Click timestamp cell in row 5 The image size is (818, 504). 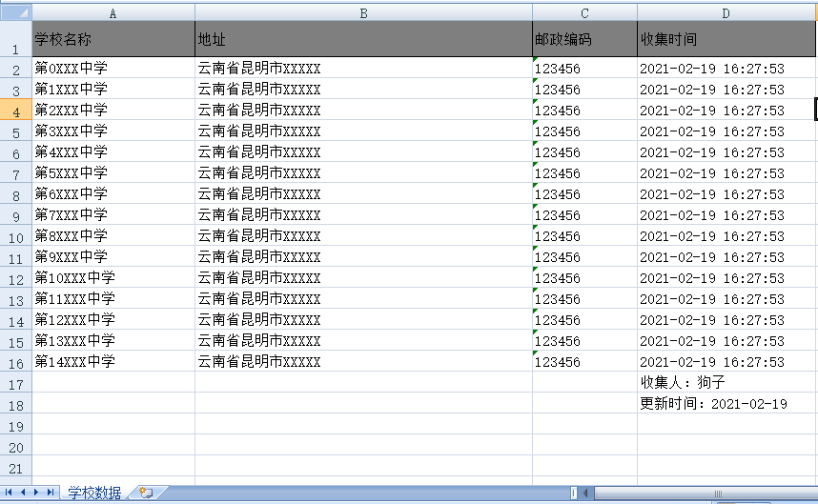[726, 131]
